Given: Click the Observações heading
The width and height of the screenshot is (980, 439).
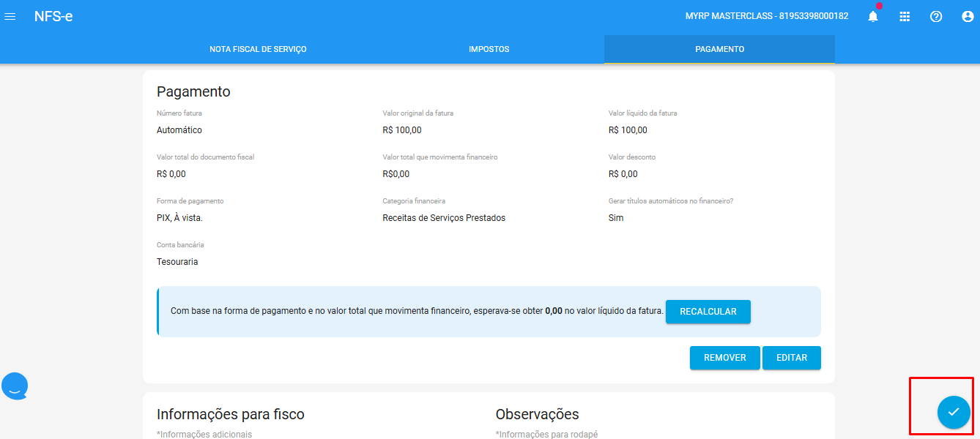Looking at the screenshot, I should coord(538,414).
